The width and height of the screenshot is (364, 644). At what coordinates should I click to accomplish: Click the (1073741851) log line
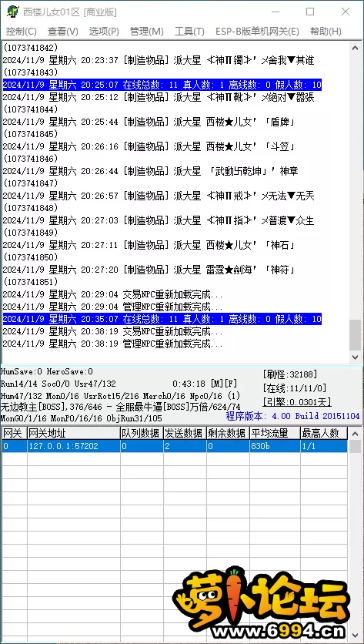(x=30, y=282)
